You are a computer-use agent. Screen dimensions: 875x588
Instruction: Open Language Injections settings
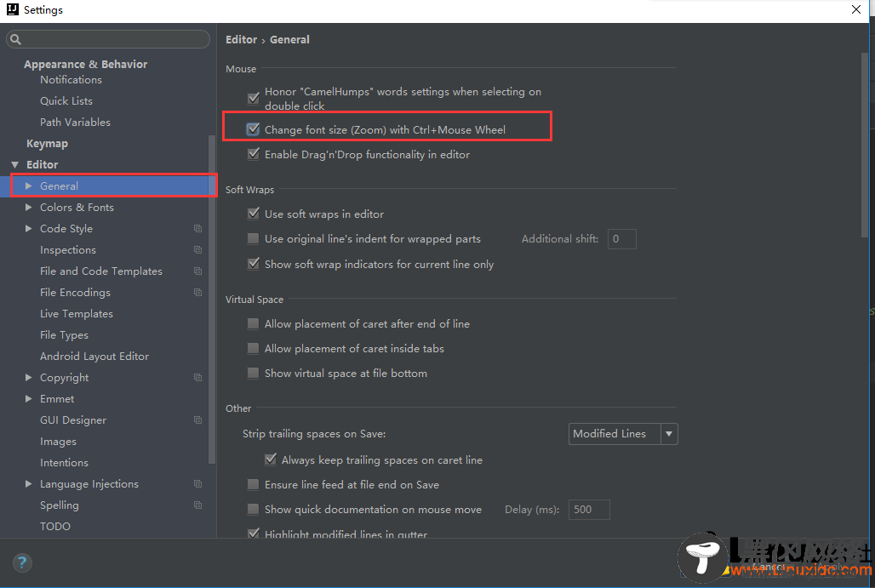(89, 483)
